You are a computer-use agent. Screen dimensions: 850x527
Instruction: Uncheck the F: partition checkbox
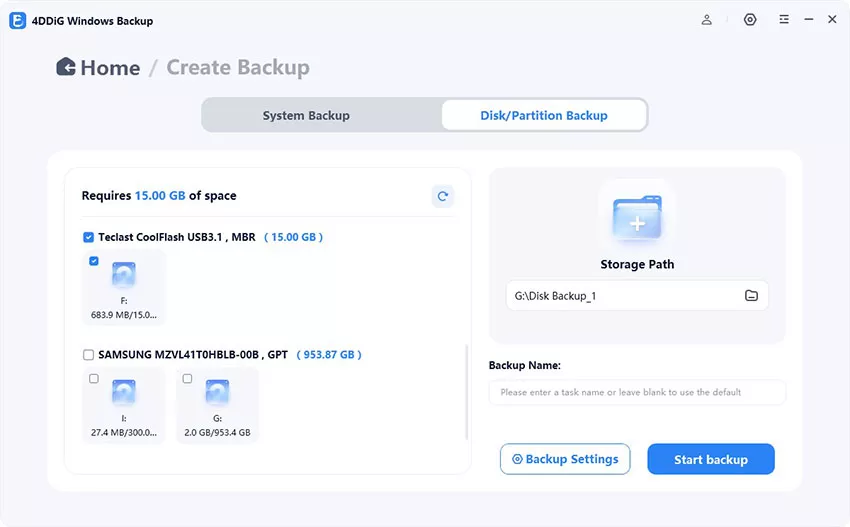[94, 261]
